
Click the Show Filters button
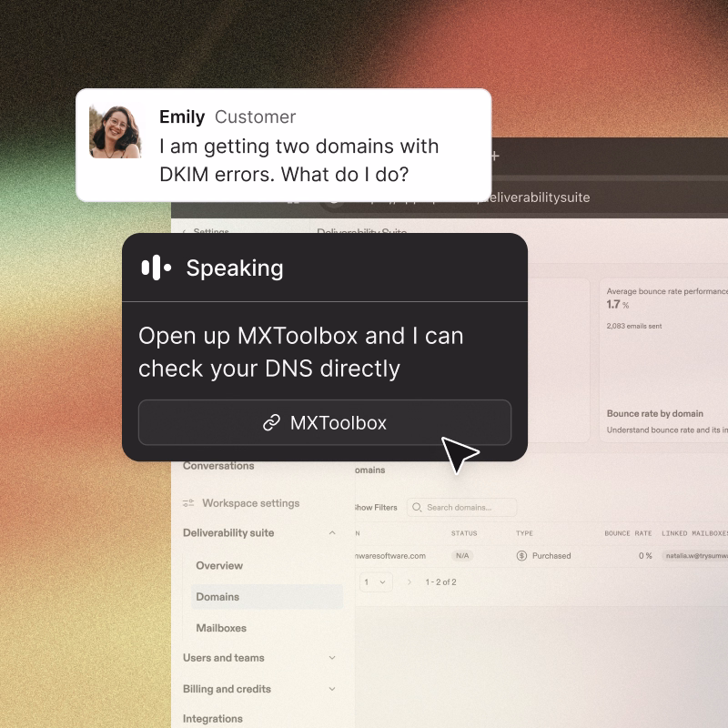pos(376,508)
